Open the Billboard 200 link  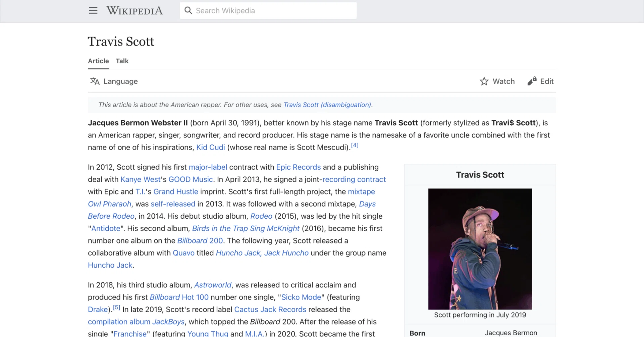(200, 240)
